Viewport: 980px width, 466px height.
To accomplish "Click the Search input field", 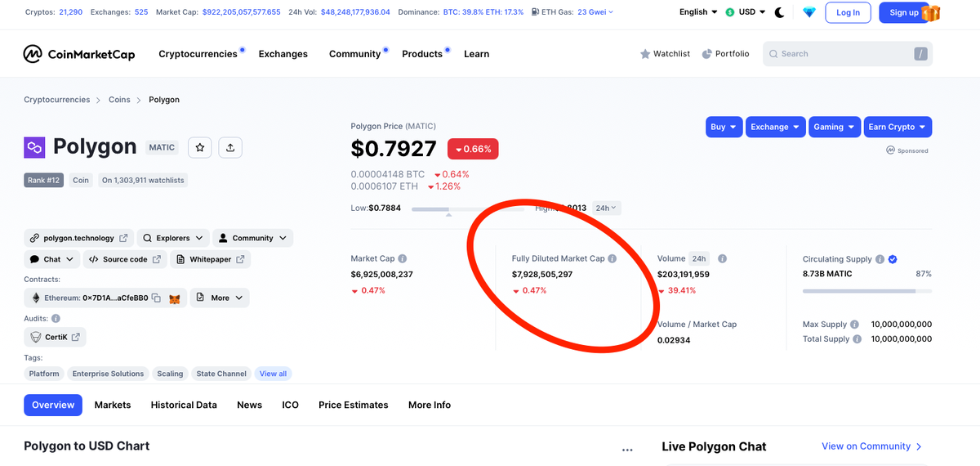I will click(x=848, y=54).
